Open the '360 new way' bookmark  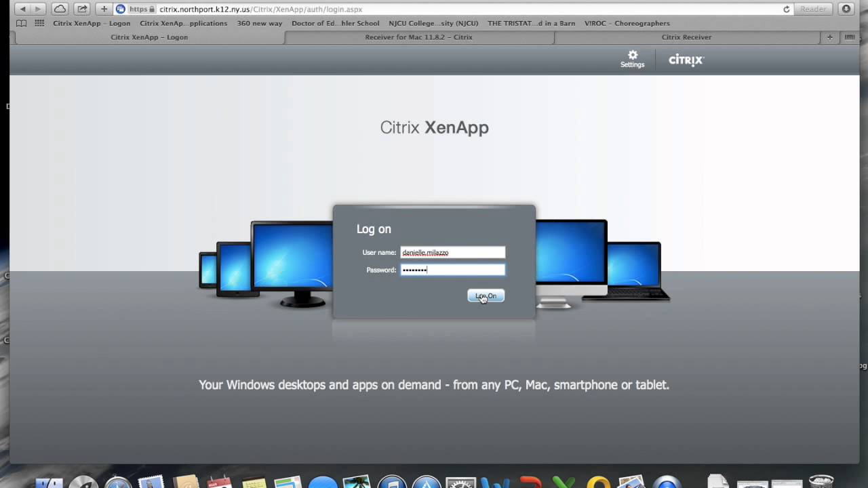(260, 23)
